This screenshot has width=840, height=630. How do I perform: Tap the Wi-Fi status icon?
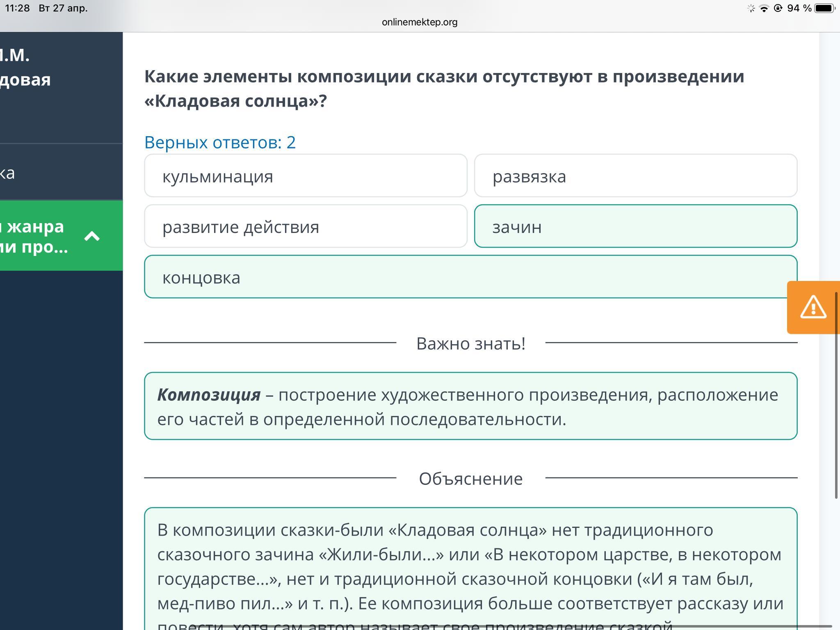[764, 8]
